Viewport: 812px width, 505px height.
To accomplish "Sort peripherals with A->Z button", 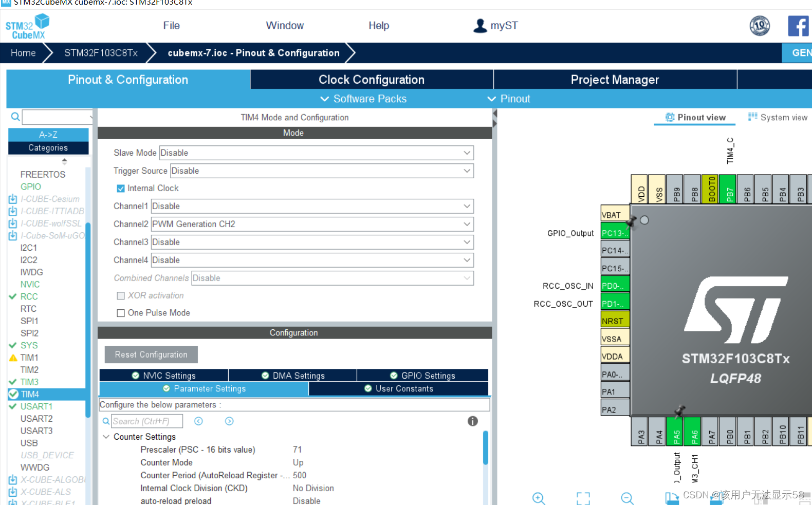I will pyautogui.click(x=48, y=135).
